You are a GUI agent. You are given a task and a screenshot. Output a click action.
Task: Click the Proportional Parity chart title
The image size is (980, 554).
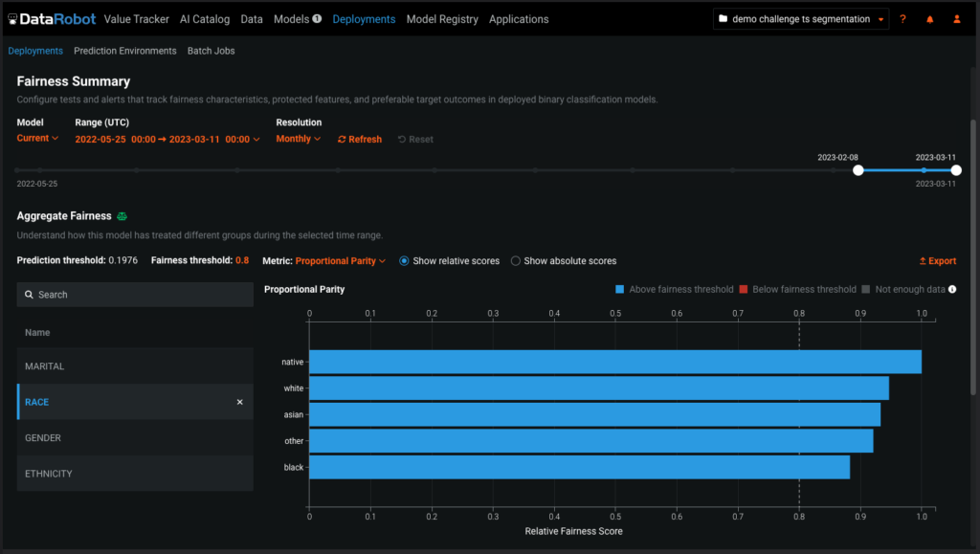[x=304, y=289]
